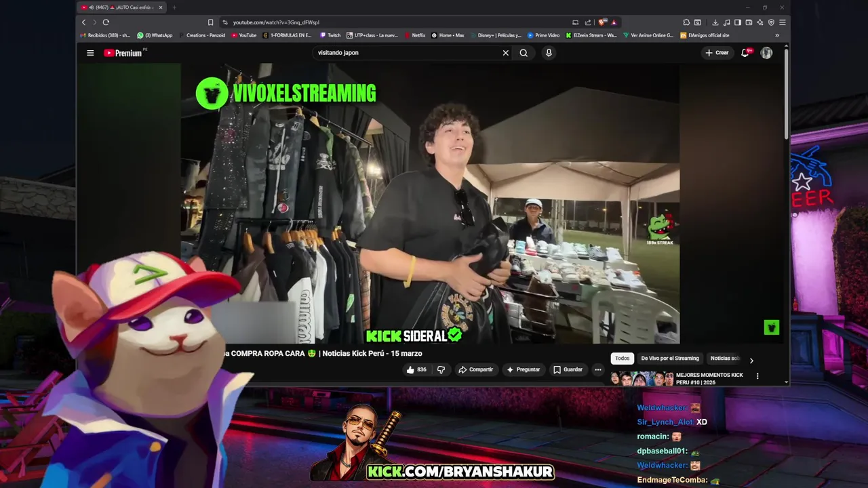This screenshot has height=488, width=868.
Task: Open the Leo AI sparkle icon
Action: (x=760, y=22)
